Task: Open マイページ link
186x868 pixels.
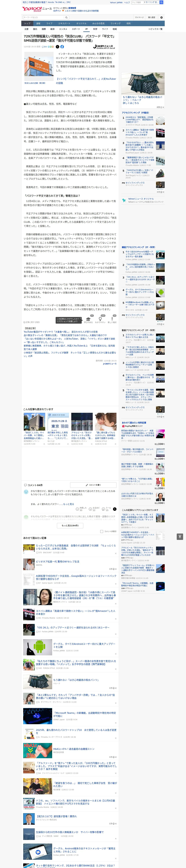Action: coord(139,18)
